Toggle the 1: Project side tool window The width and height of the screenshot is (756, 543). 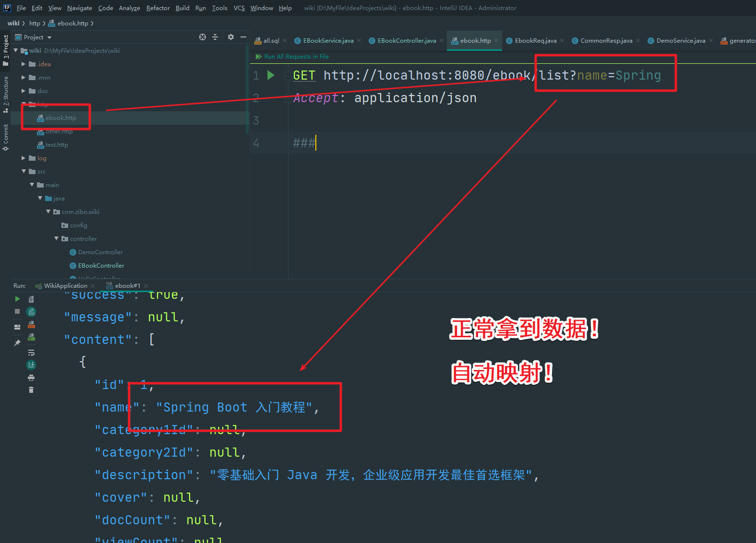coord(6,50)
